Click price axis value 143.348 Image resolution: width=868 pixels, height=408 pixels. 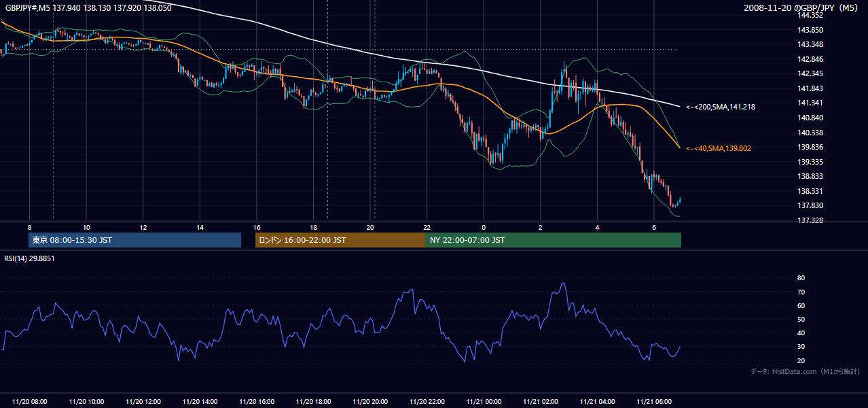pos(810,45)
